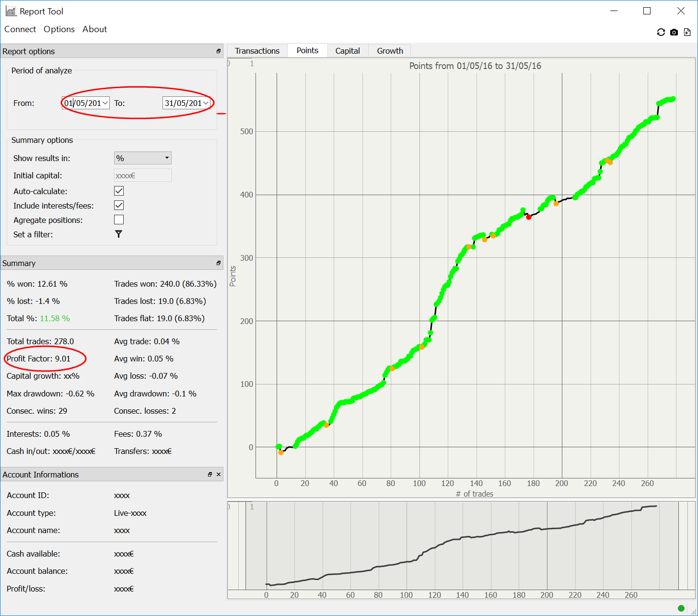Take a snapshot with the camera icon
Viewport: 698px width, 616px height.
click(x=674, y=32)
